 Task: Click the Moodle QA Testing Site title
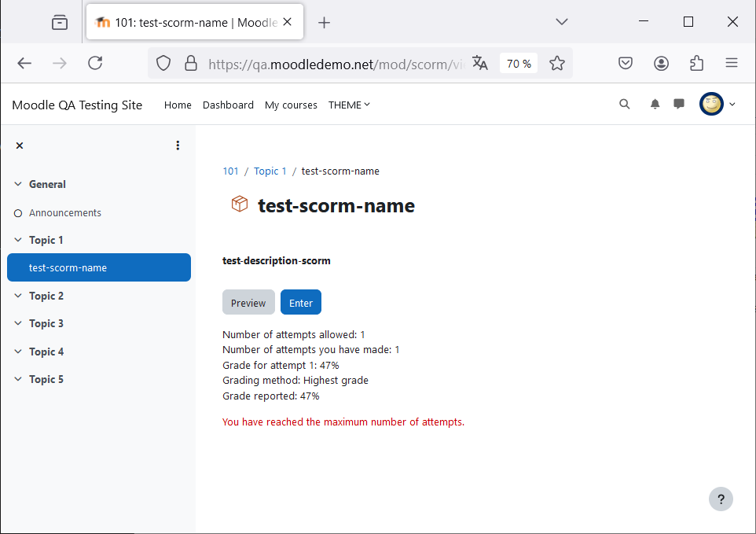point(77,105)
